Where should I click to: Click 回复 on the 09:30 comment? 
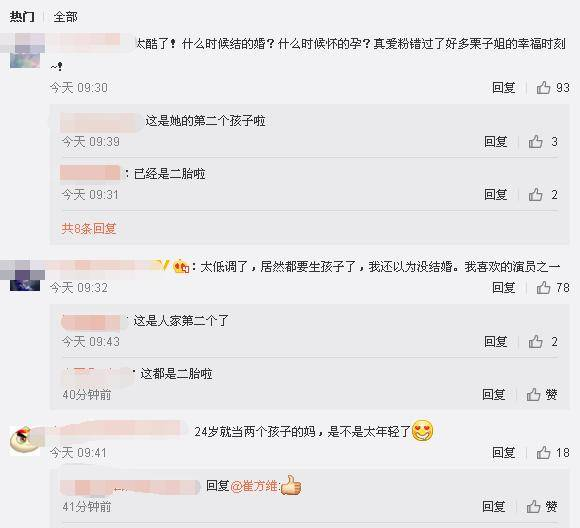click(503, 88)
